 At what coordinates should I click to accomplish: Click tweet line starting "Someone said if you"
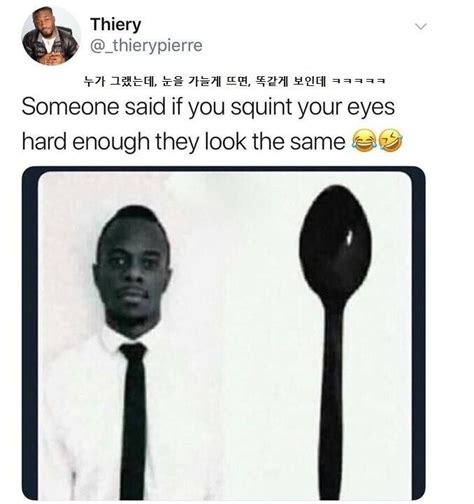pos(208,108)
